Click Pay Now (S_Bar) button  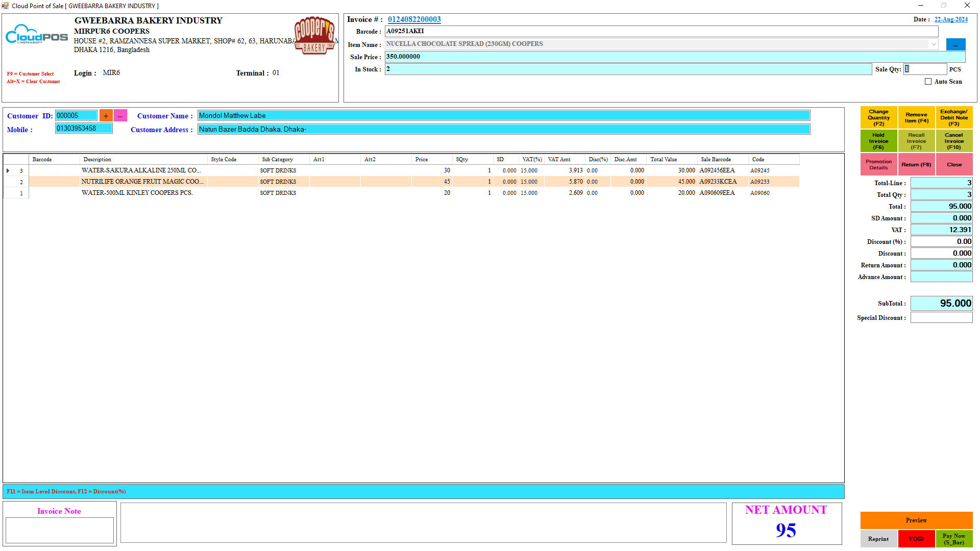pyautogui.click(x=953, y=539)
